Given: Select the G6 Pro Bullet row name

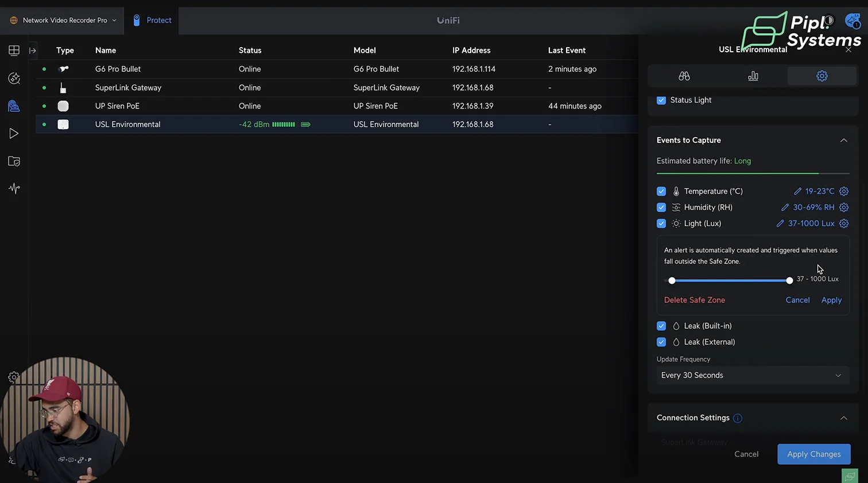Looking at the screenshot, I should click(x=118, y=69).
